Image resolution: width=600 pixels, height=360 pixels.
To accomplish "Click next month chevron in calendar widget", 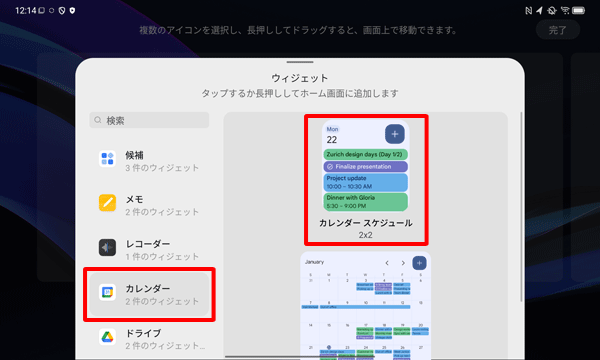I will click(403, 263).
